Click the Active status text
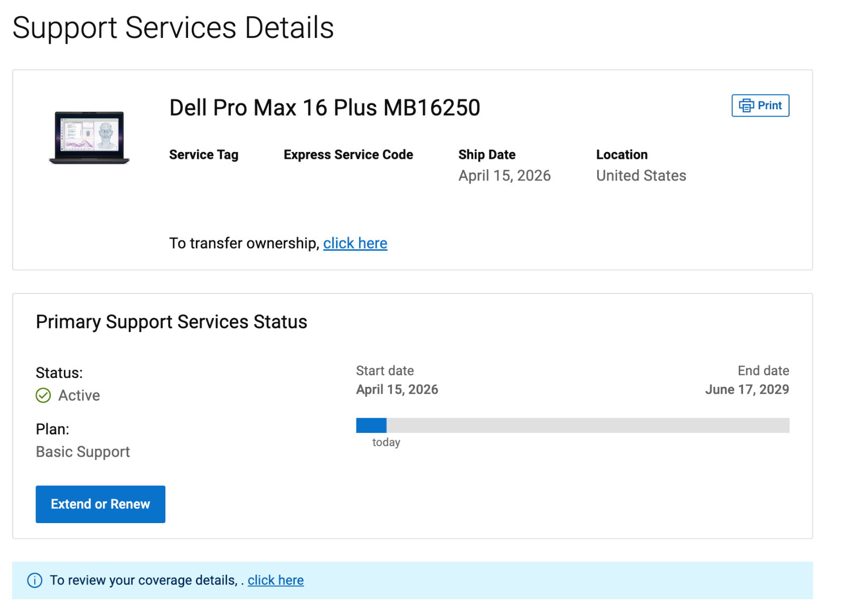The height and width of the screenshot is (616, 845). click(79, 395)
